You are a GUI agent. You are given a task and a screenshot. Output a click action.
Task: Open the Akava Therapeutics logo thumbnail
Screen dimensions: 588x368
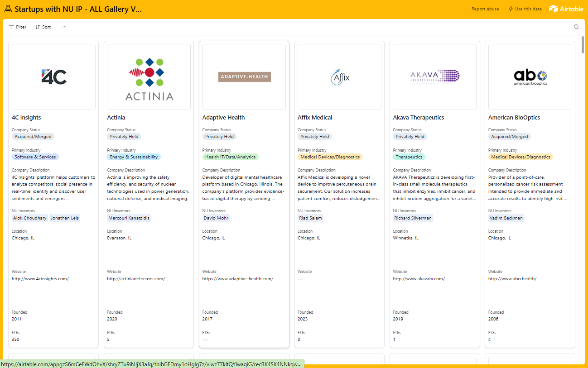(435, 77)
